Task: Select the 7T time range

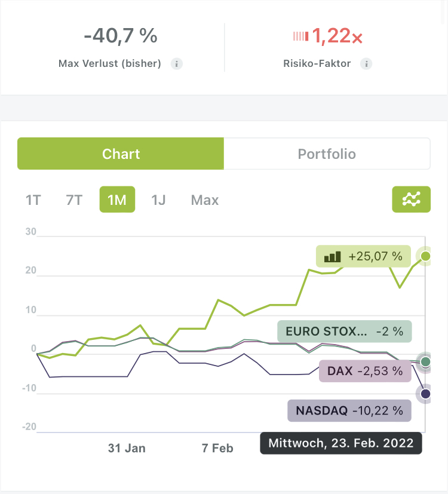Action: pyautogui.click(x=74, y=200)
